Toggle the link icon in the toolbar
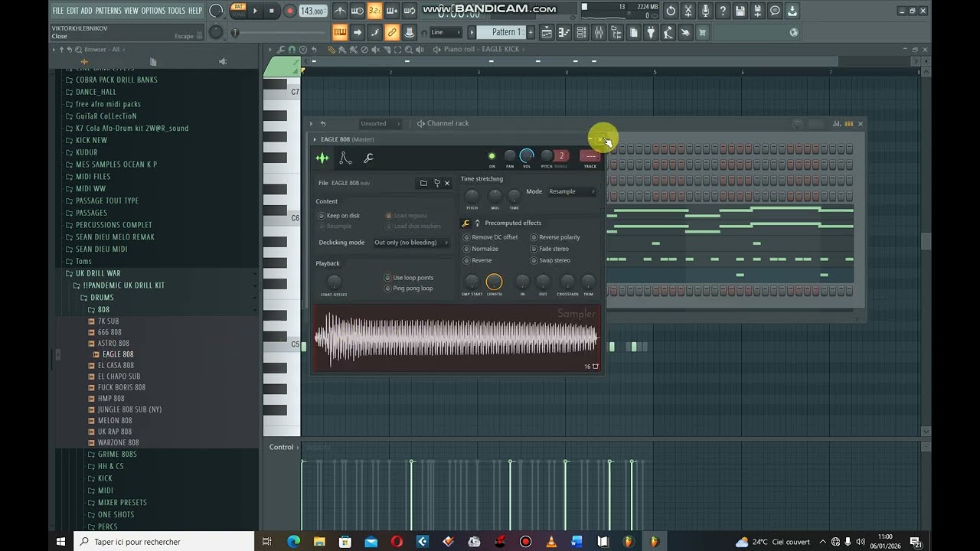Image resolution: width=980 pixels, height=551 pixels. coord(392,32)
